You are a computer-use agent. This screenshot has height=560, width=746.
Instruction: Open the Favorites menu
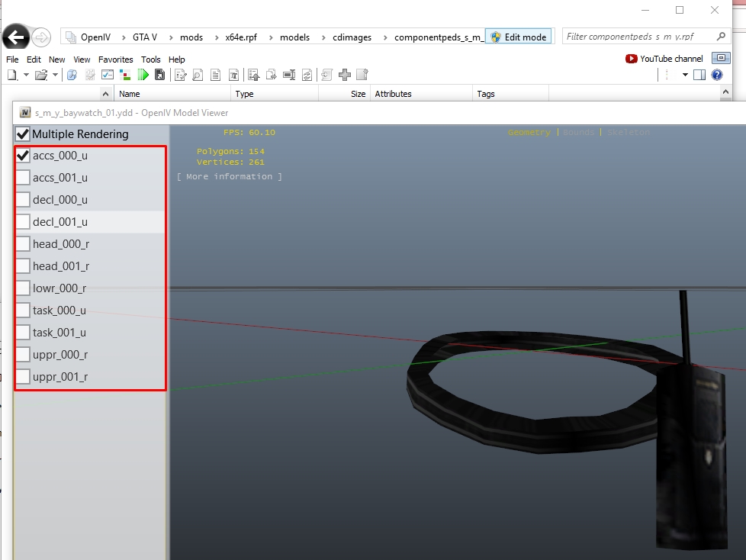[x=115, y=60]
